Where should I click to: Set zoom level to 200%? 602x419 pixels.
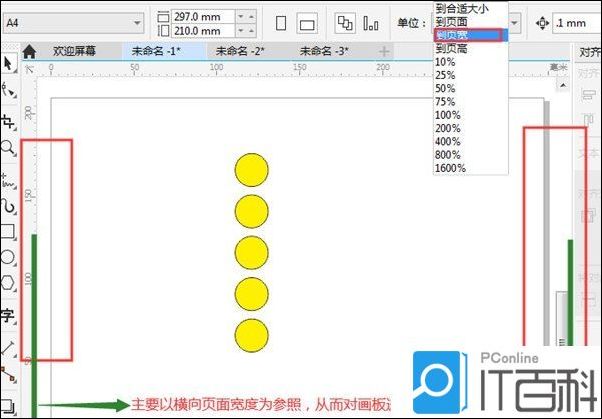point(471,128)
